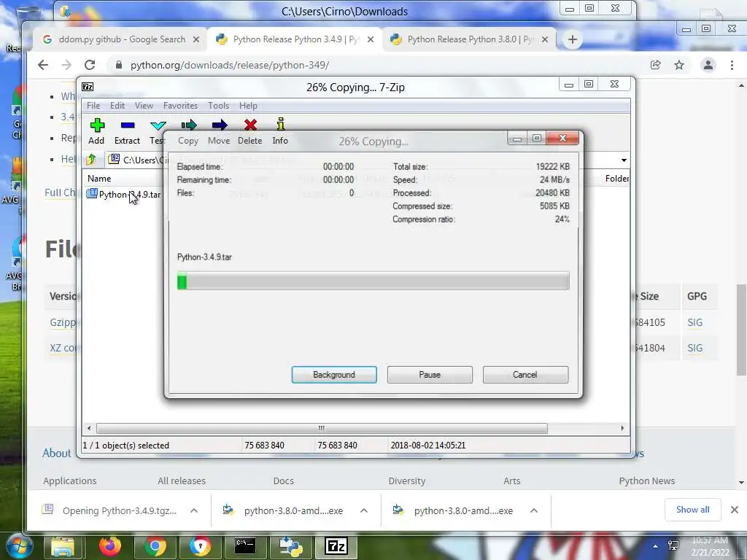Open the Python installer taskbar icon

pos(291,547)
